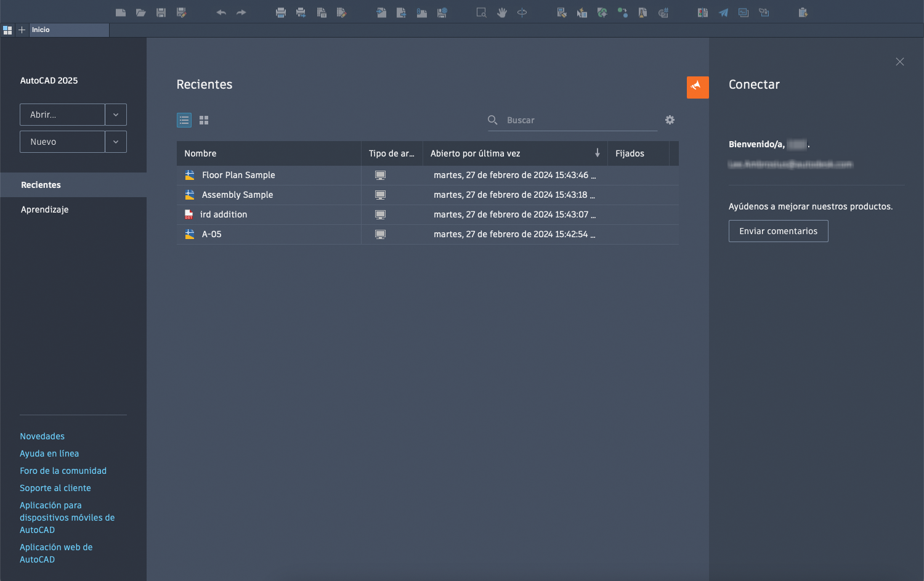Viewport: 924px width, 581px height.
Task: Add a new tab with the plus button
Action: click(x=22, y=30)
